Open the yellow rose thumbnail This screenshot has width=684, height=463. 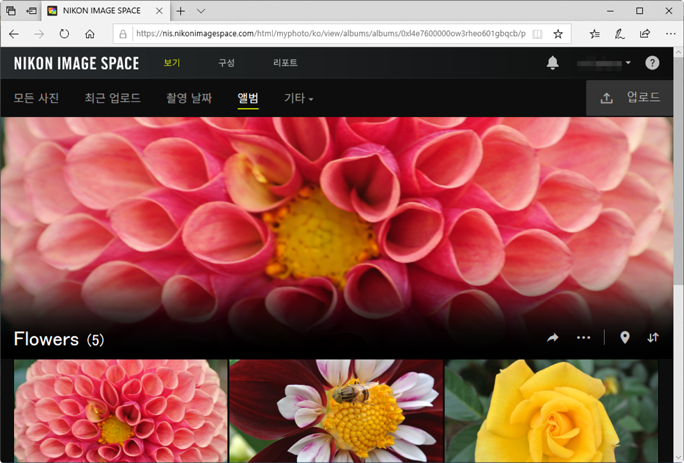pos(551,410)
